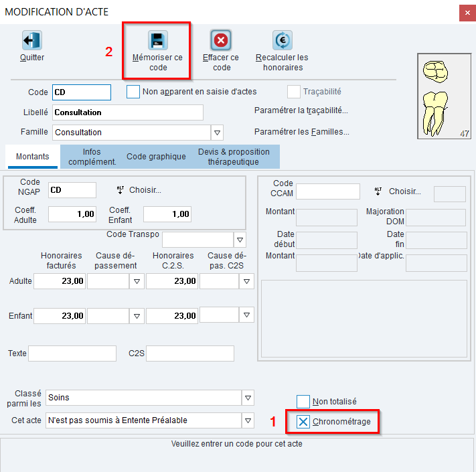Click the Code NGAP input field
476x472 pixels.
[x=72, y=190]
